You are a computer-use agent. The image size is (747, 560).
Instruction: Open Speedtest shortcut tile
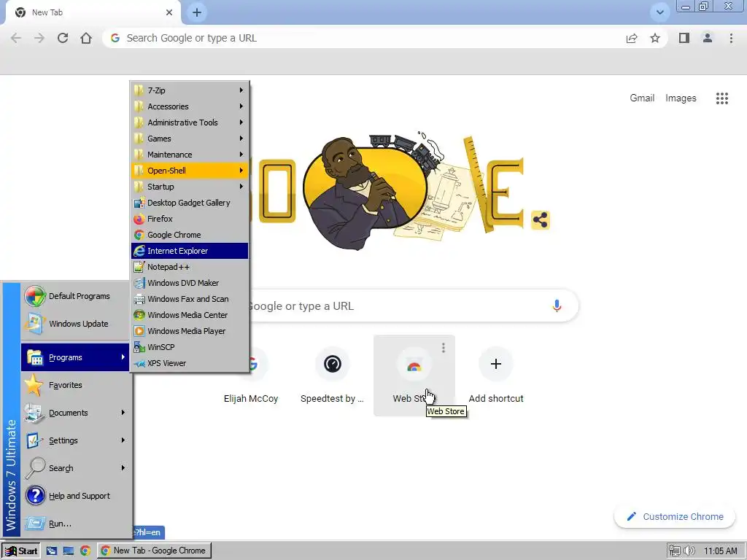tap(332, 376)
